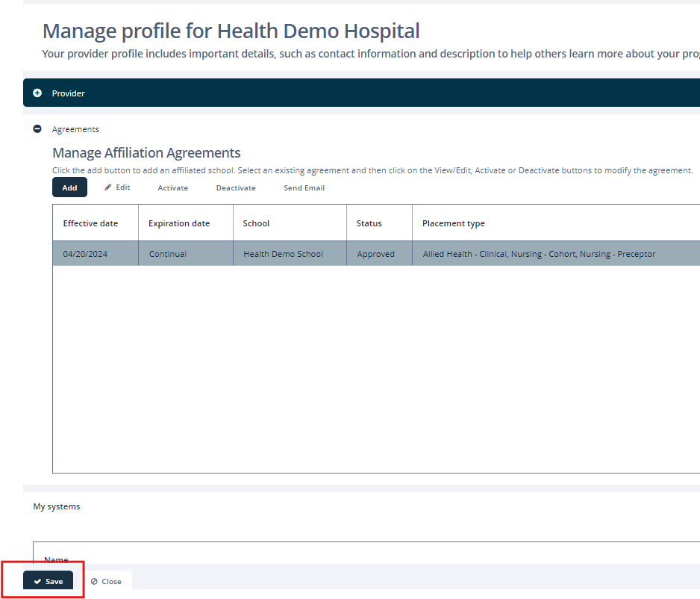Click the Allied Health placement type cell
Viewport: 700px width, 599px height.
(539, 254)
